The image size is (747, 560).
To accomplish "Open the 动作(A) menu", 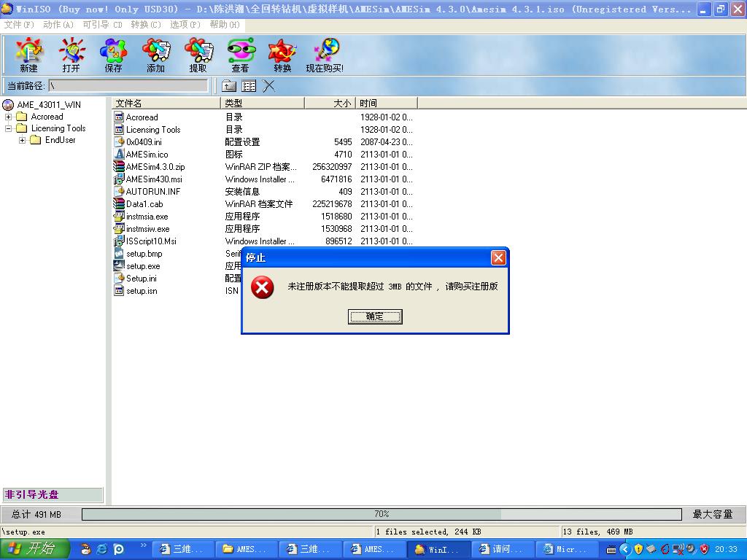I will (x=58, y=25).
